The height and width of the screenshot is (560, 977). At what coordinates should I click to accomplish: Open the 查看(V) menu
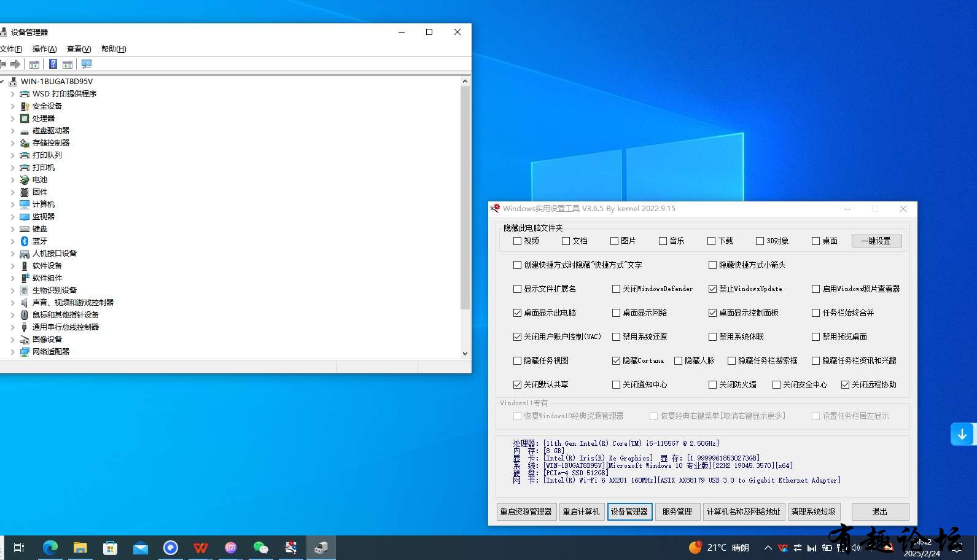coord(79,49)
